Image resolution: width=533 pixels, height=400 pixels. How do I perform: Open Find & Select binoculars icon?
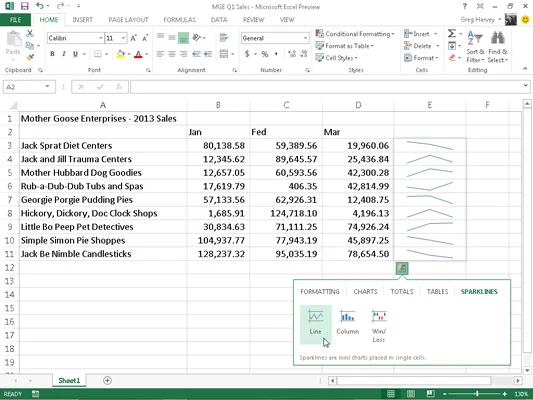(x=498, y=38)
